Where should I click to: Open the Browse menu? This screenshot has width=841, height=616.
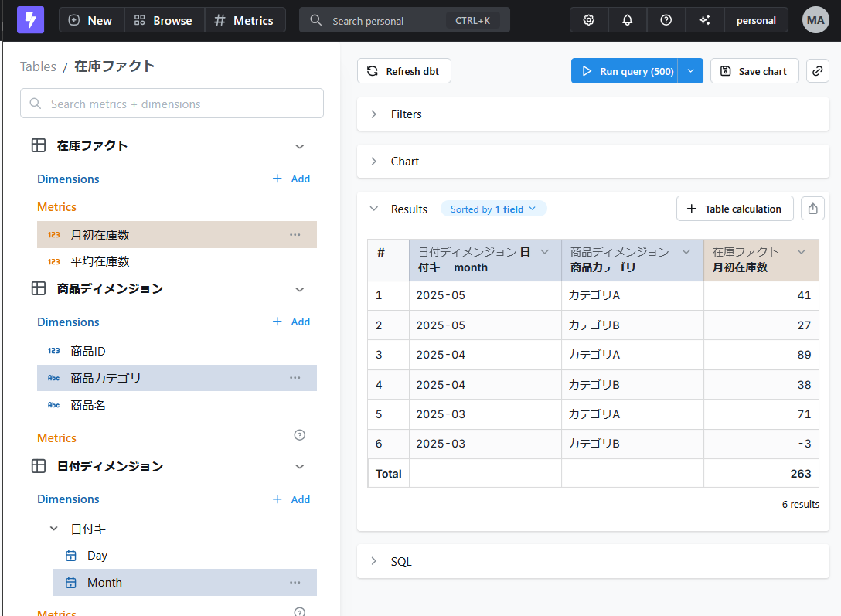(x=164, y=20)
